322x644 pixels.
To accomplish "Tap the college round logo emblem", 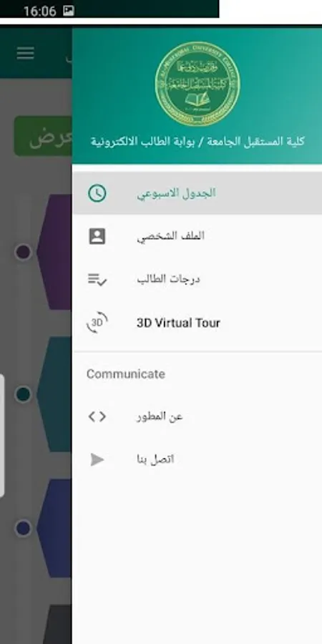I will pyautogui.click(x=197, y=84).
